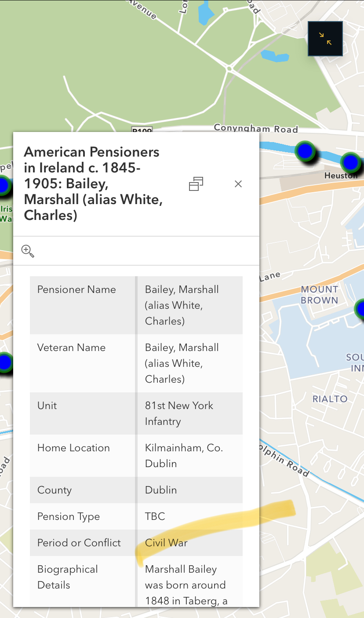The height and width of the screenshot is (618, 364).
Task: Click the Pension Type 'TBC' value
Action: tap(155, 516)
